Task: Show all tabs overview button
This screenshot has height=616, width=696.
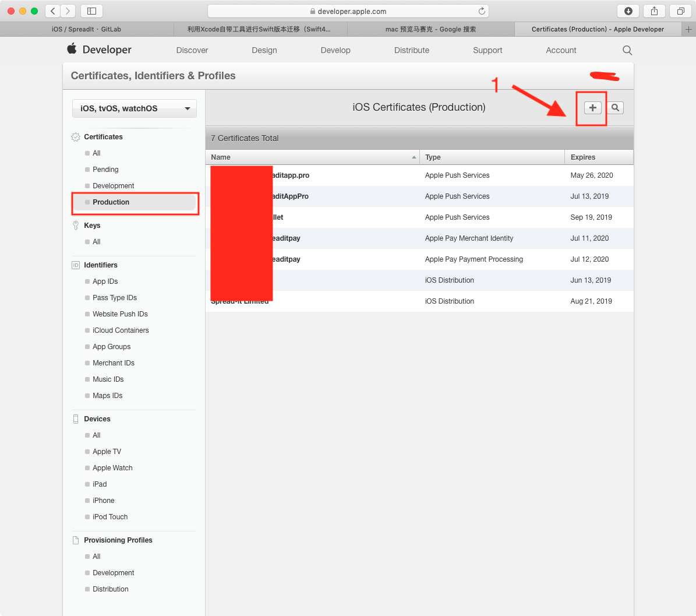Action: [680, 11]
